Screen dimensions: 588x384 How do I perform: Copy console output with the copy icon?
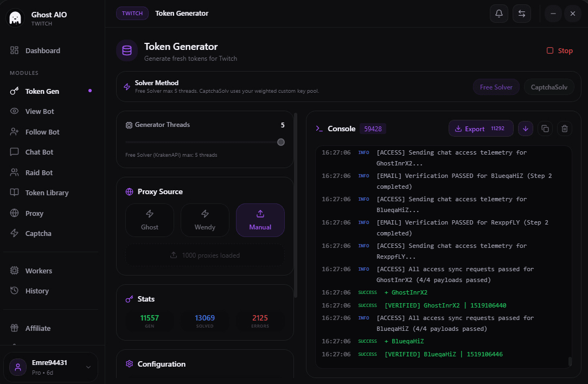point(545,129)
